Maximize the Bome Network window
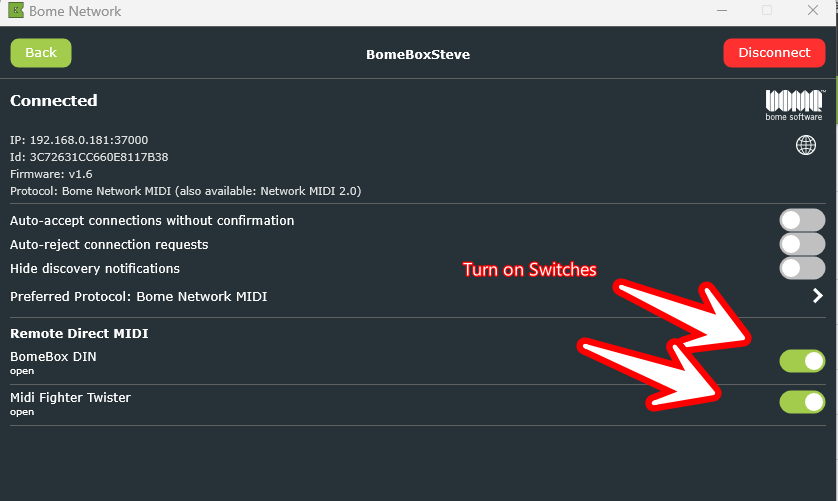The image size is (838, 501). (x=767, y=11)
